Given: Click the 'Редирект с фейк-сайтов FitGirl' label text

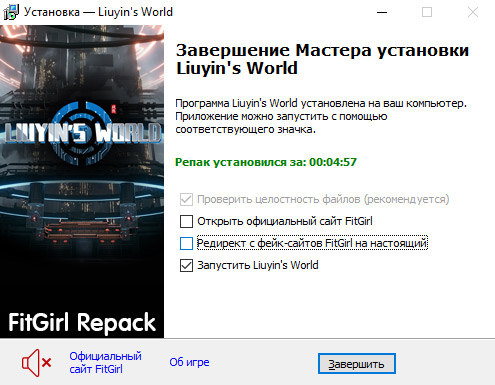Looking at the screenshot, I should point(312,243).
